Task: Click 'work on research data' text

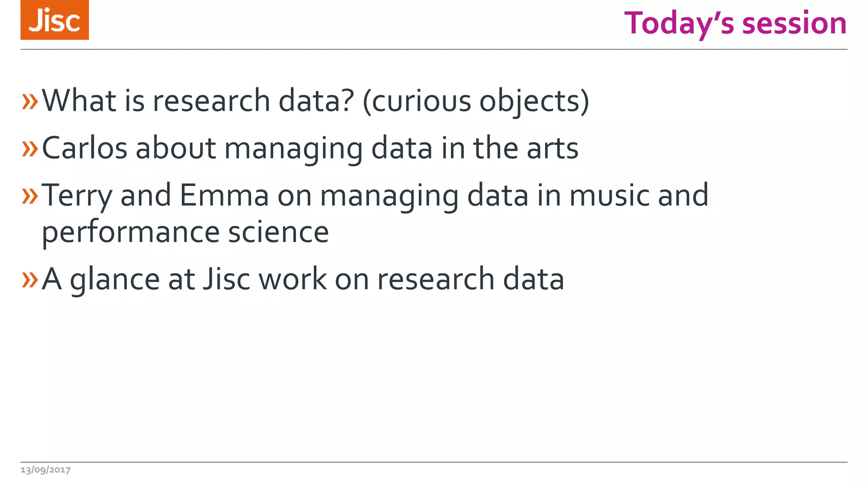Action: 411,279
